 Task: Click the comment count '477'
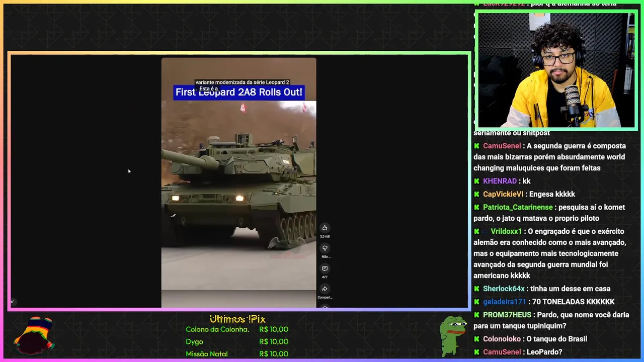click(x=325, y=277)
